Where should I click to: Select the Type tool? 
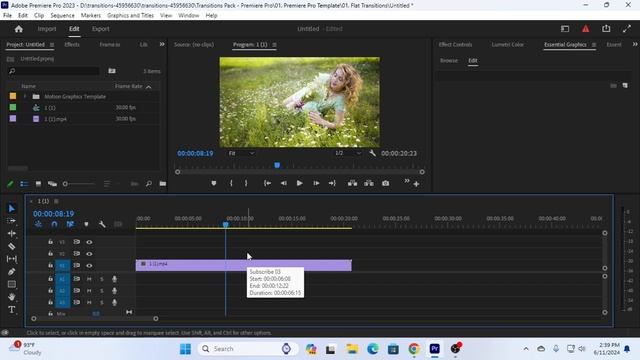(12, 309)
